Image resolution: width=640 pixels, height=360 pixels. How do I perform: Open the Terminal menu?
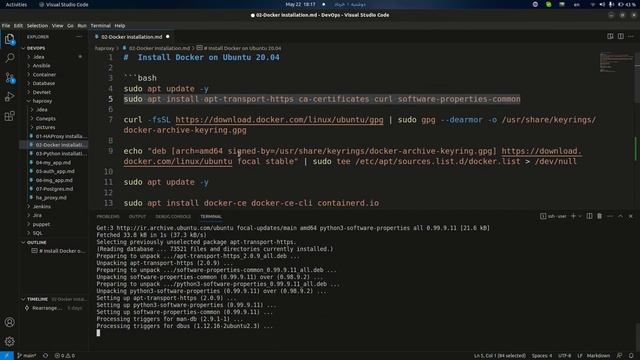[x=100, y=26]
